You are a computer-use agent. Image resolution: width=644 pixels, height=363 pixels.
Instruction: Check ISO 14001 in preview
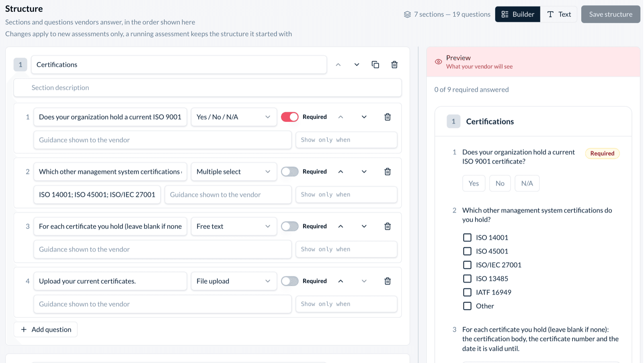[x=467, y=238]
